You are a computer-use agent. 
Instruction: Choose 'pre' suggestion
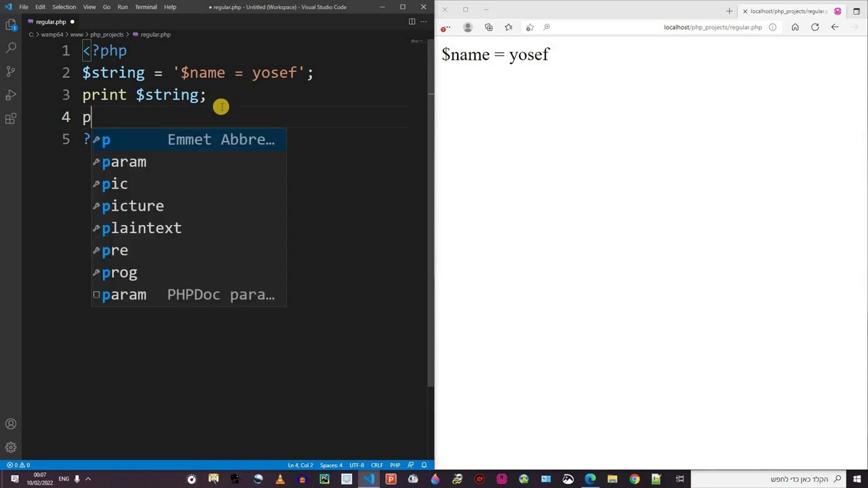[x=189, y=250]
